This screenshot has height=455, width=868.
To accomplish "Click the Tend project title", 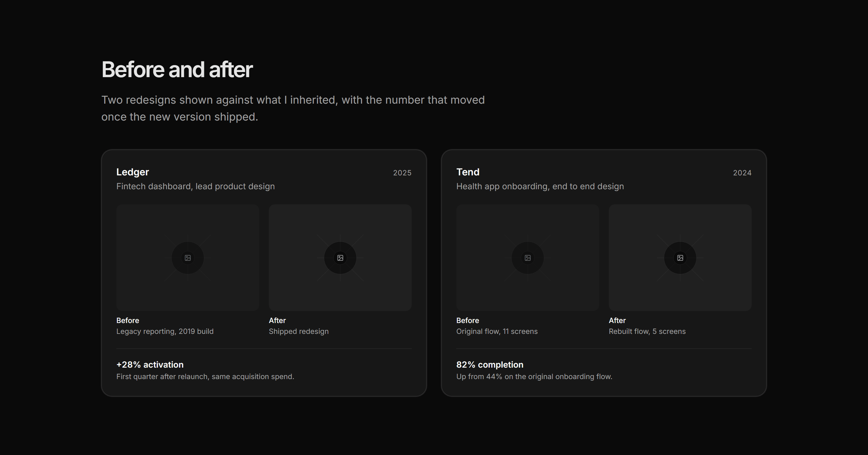I will (468, 172).
